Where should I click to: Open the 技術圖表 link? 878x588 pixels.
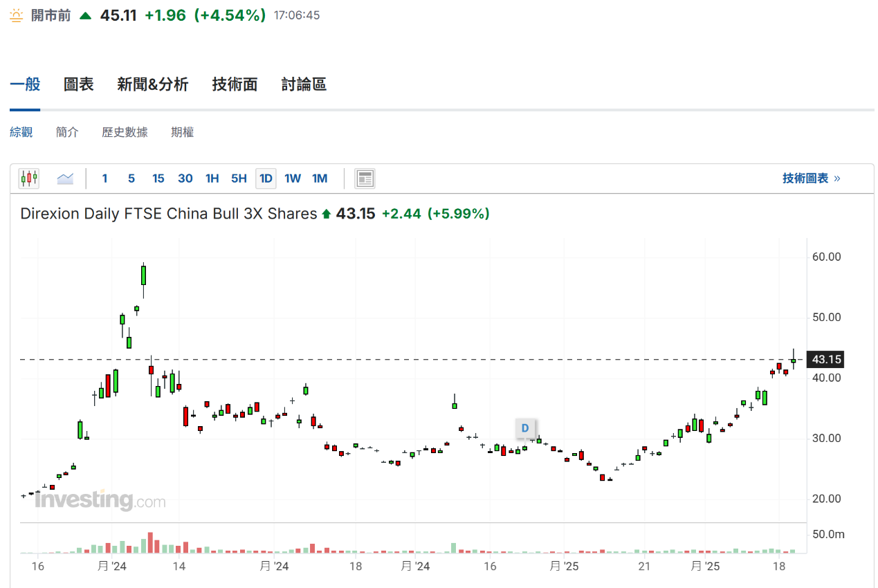tap(812, 178)
